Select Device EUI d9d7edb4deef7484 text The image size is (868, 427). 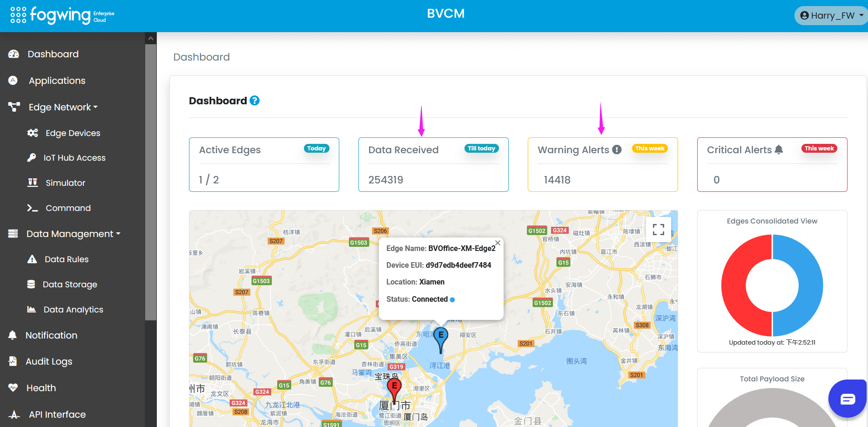439,265
